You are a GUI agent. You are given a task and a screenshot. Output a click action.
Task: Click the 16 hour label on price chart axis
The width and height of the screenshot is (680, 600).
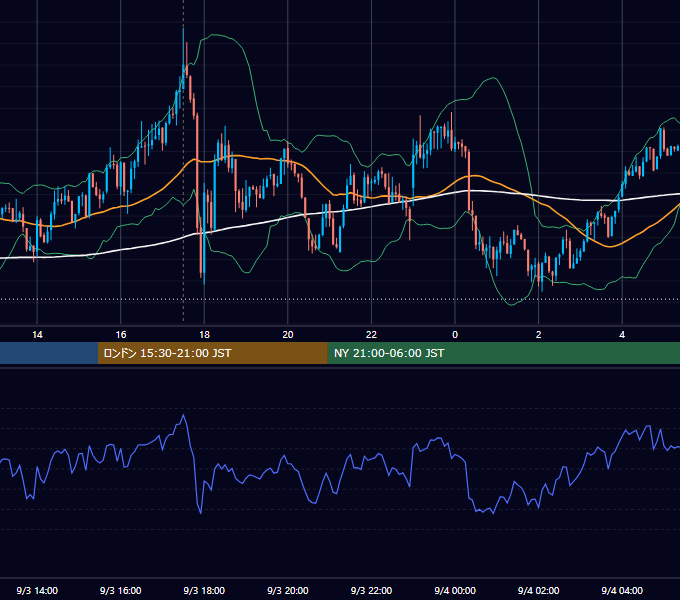click(121, 335)
